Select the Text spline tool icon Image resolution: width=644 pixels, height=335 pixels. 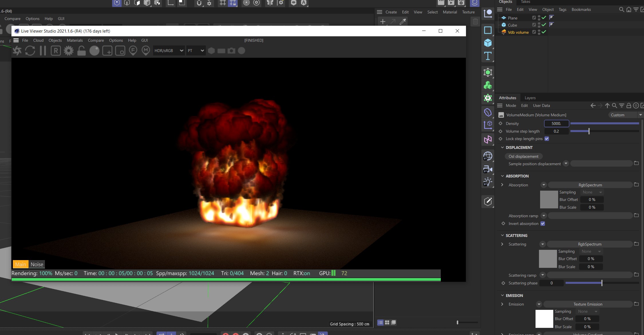pos(488,56)
